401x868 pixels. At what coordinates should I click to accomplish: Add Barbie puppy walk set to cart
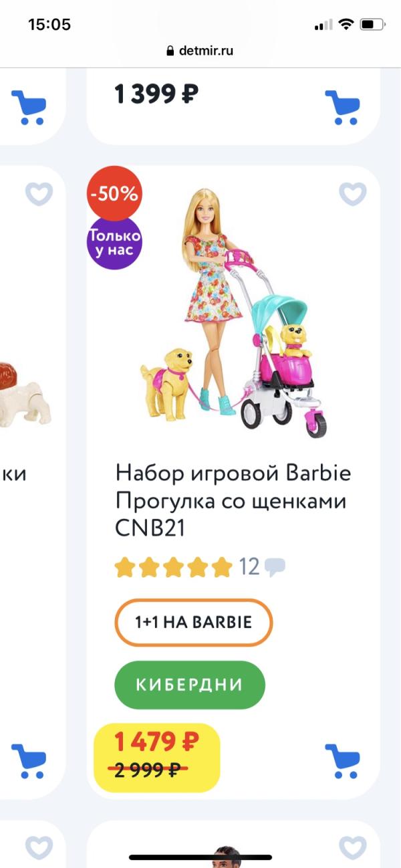click(342, 760)
